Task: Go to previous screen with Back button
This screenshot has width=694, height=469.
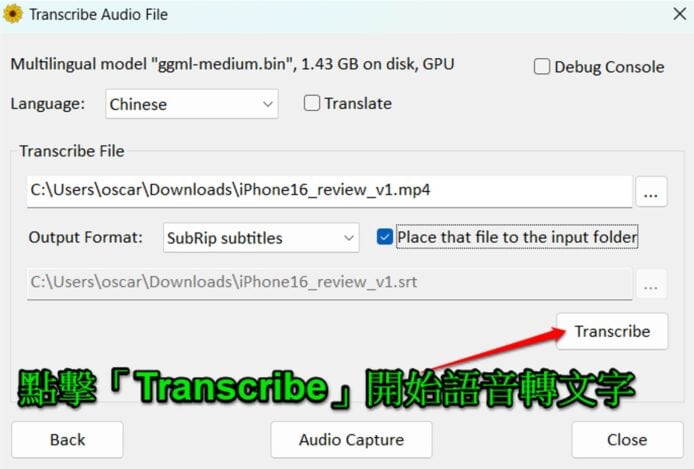Action: (67, 440)
